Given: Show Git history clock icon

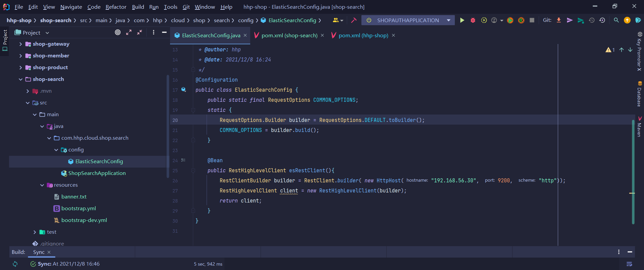Looking at the screenshot, I should pos(592,20).
